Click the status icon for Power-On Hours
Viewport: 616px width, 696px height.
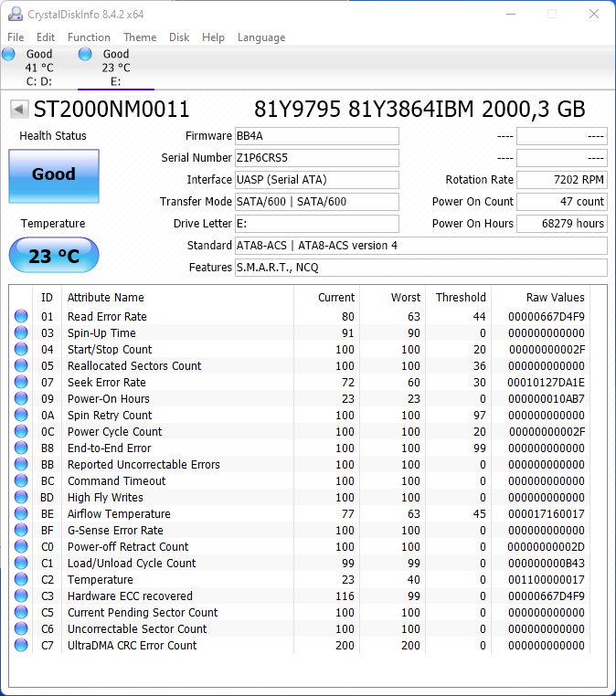pyautogui.click(x=21, y=398)
